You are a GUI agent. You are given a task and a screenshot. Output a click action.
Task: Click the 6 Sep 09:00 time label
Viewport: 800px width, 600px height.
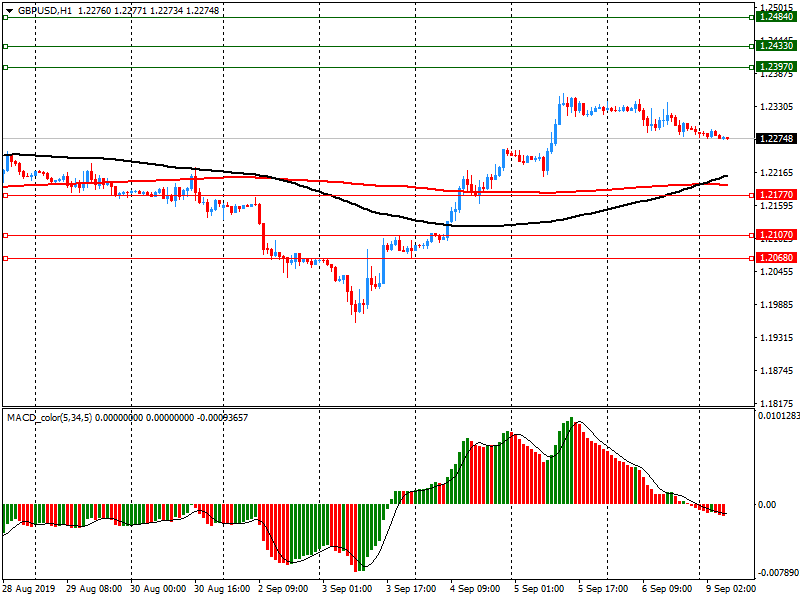pos(667,589)
